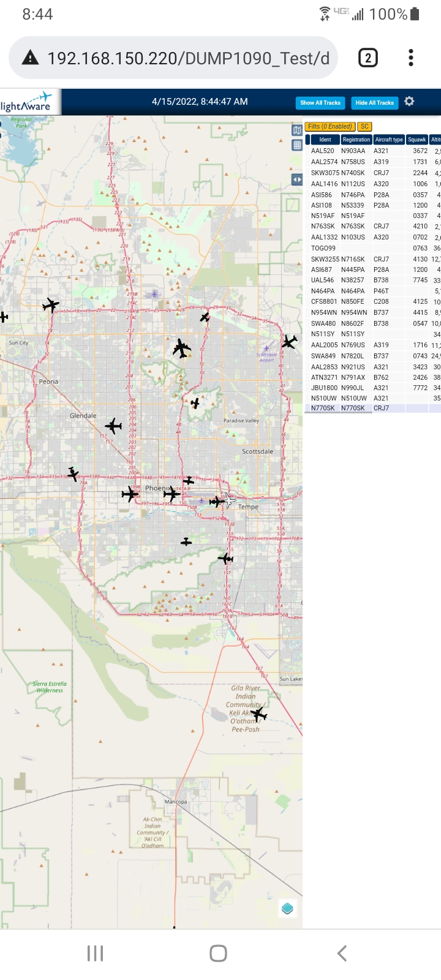Select the N510UW row
This screenshot has height=980, width=441.
[372, 398]
